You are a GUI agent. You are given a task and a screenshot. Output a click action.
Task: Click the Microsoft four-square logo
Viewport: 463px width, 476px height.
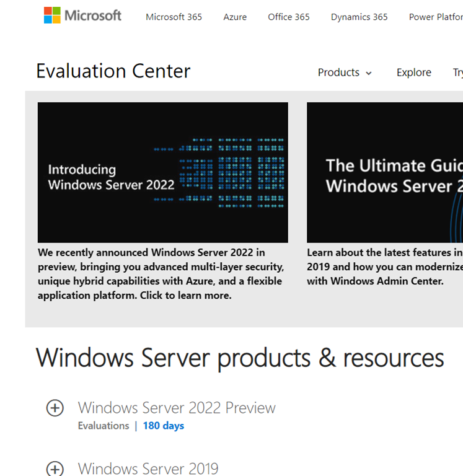point(52,16)
